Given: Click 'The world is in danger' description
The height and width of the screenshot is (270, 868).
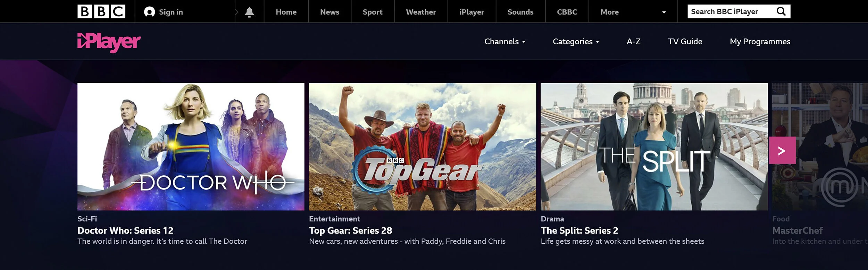Looking at the screenshot, I should pos(162,241).
